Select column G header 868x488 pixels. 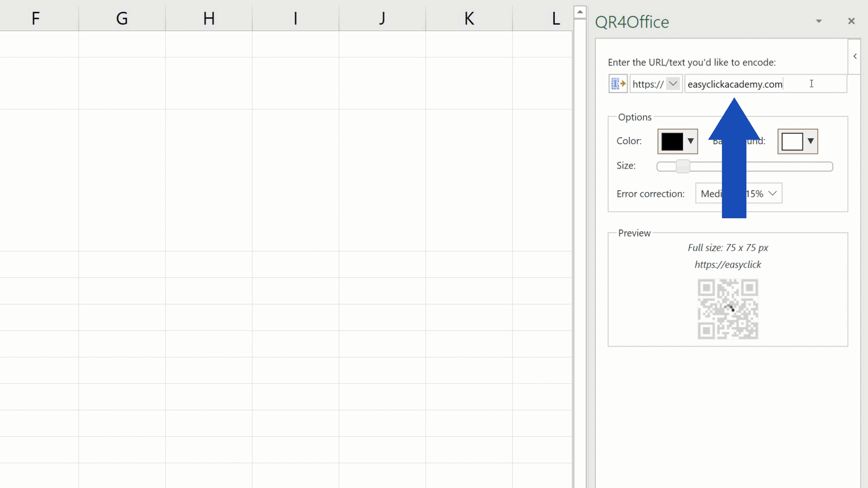pyautogui.click(x=122, y=18)
